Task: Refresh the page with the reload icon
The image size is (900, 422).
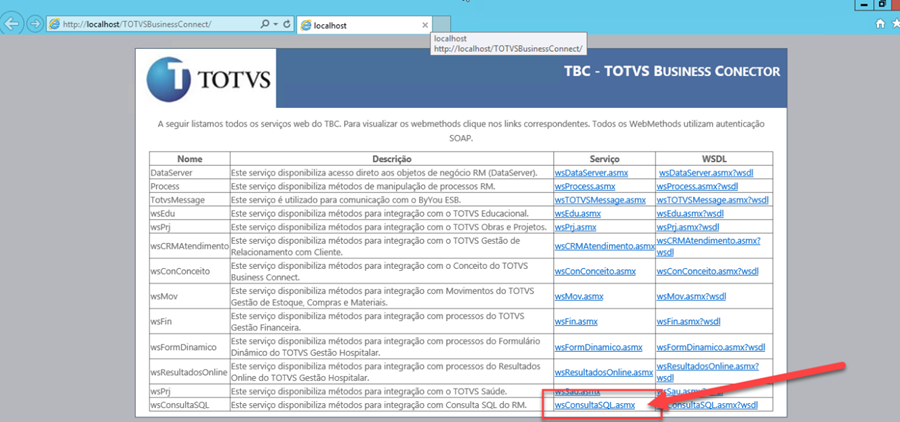Action: (x=287, y=25)
